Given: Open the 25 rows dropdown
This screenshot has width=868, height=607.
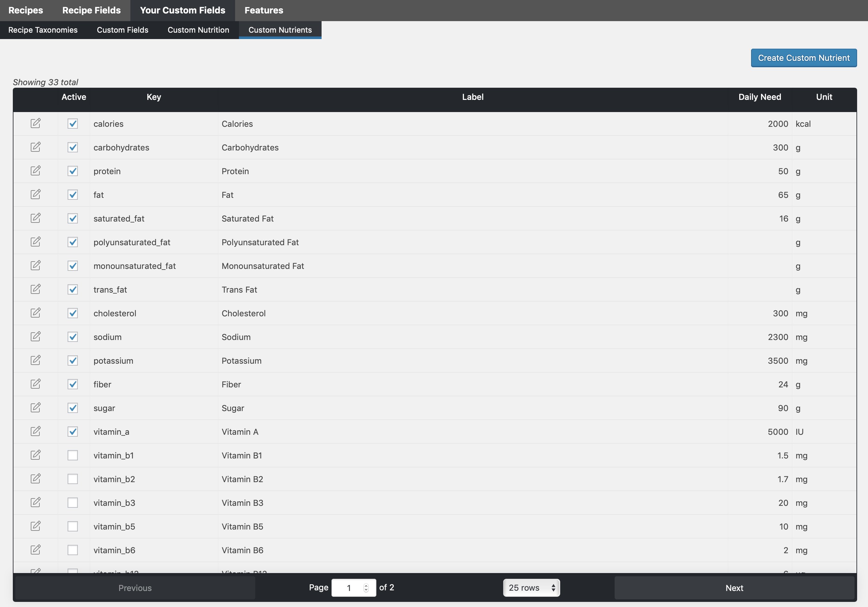Looking at the screenshot, I should coord(531,588).
